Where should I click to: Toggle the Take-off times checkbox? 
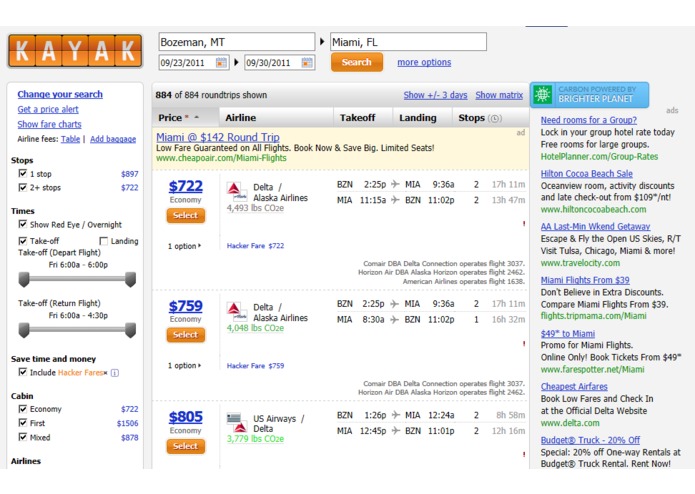(x=23, y=241)
